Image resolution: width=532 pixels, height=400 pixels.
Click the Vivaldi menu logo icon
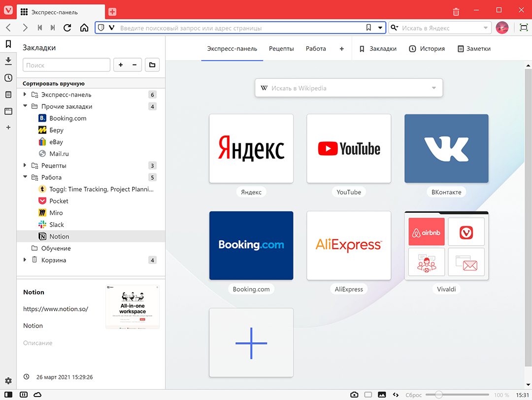[8, 10]
